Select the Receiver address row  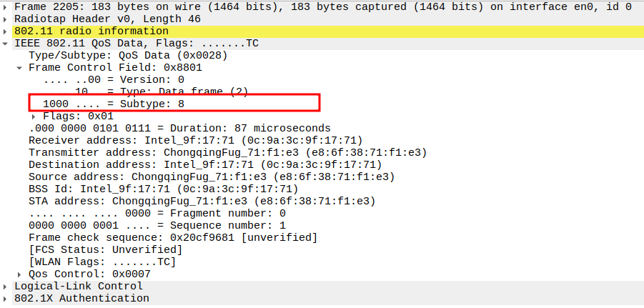coord(194,140)
